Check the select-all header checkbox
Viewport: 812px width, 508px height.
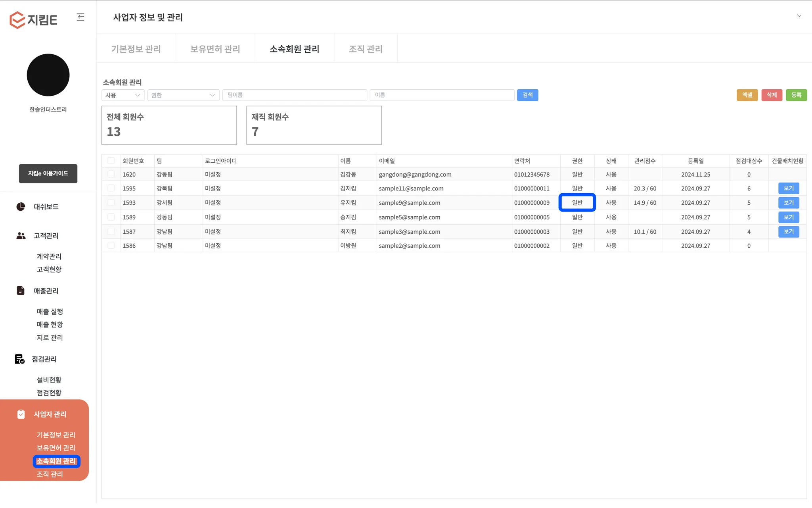(x=111, y=161)
